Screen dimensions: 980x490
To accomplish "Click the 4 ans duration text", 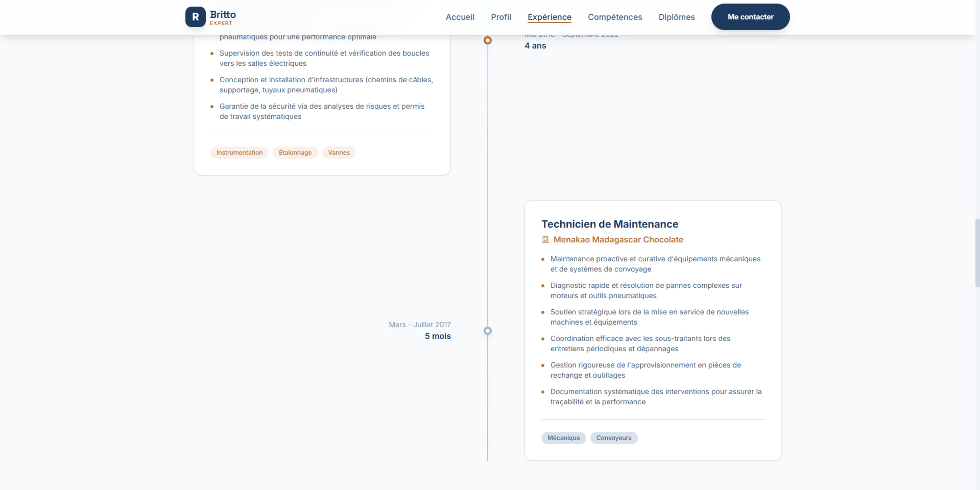I will tap(535, 46).
